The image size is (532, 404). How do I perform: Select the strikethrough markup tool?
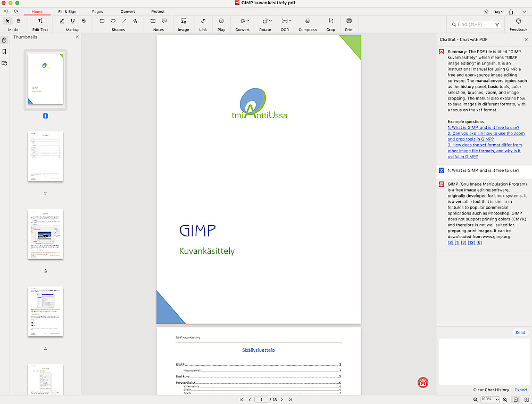(x=84, y=21)
